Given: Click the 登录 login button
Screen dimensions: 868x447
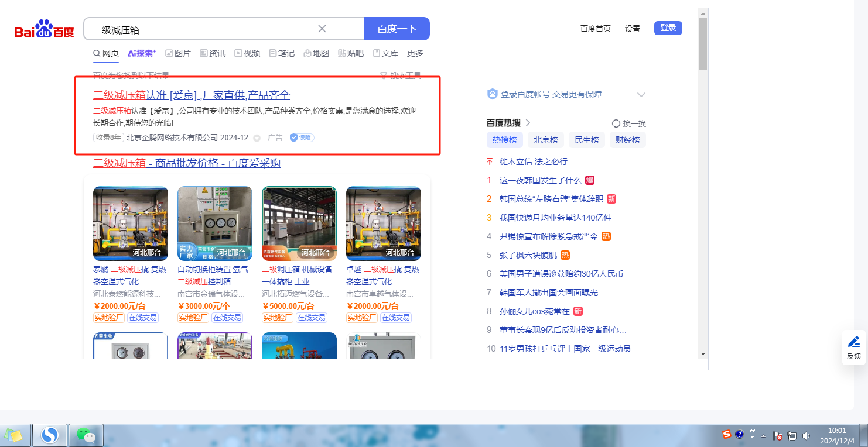Looking at the screenshot, I should 668,28.
